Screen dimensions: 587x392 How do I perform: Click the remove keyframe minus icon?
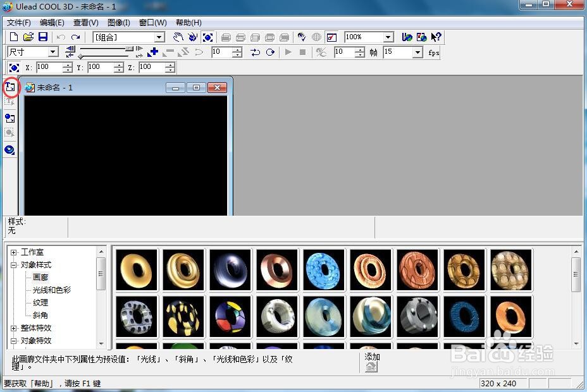[168, 52]
